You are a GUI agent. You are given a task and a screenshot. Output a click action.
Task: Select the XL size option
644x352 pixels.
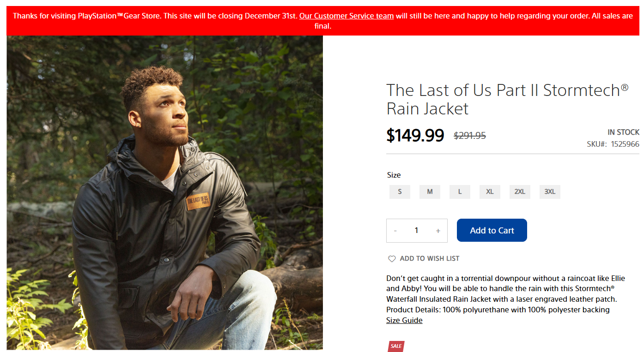(490, 192)
